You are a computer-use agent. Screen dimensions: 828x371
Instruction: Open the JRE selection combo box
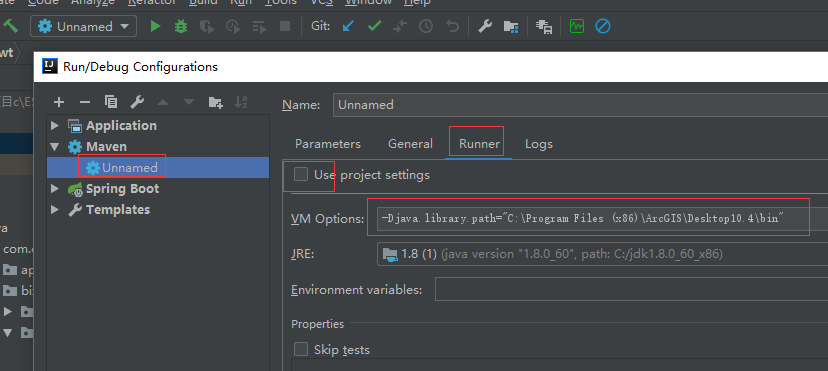tap(603, 254)
